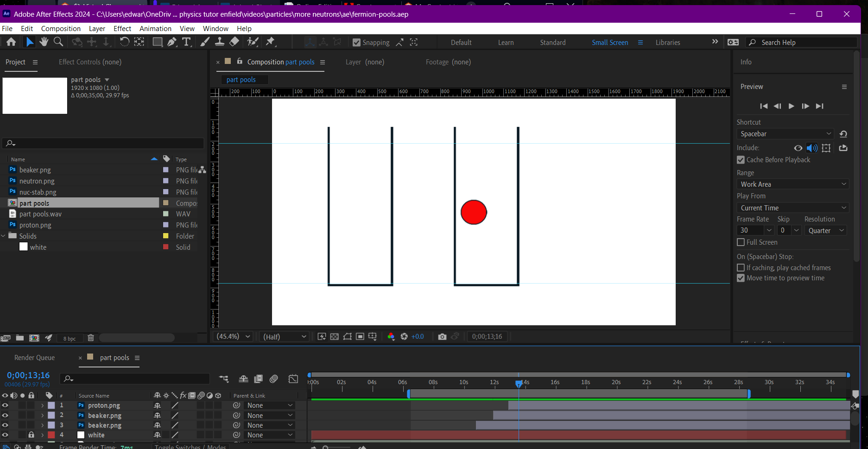Select the Zoom tool in toolbar
The height and width of the screenshot is (449, 868).
tap(58, 42)
